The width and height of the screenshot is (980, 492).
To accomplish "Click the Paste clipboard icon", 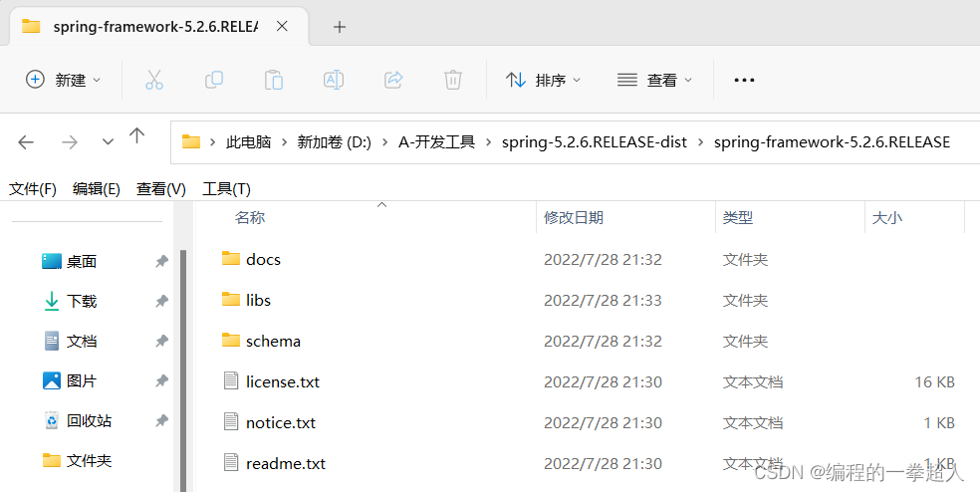I will point(273,80).
